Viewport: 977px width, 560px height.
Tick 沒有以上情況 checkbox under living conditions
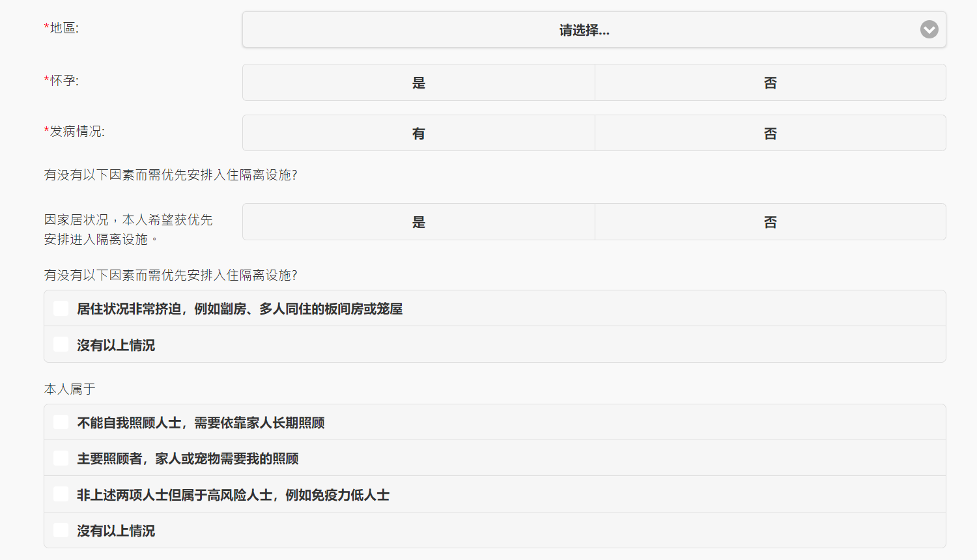61,344
